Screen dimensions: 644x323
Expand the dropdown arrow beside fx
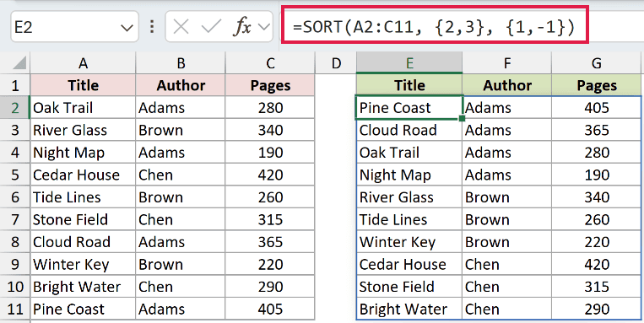263,27
